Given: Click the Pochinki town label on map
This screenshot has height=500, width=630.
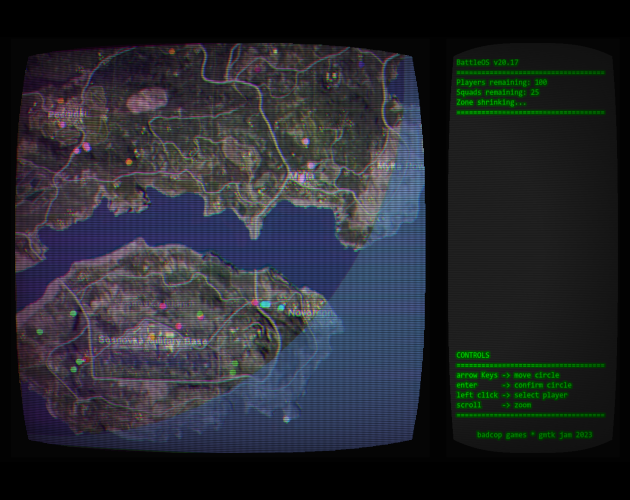Looking at the screenshot, I should [67, 114].
